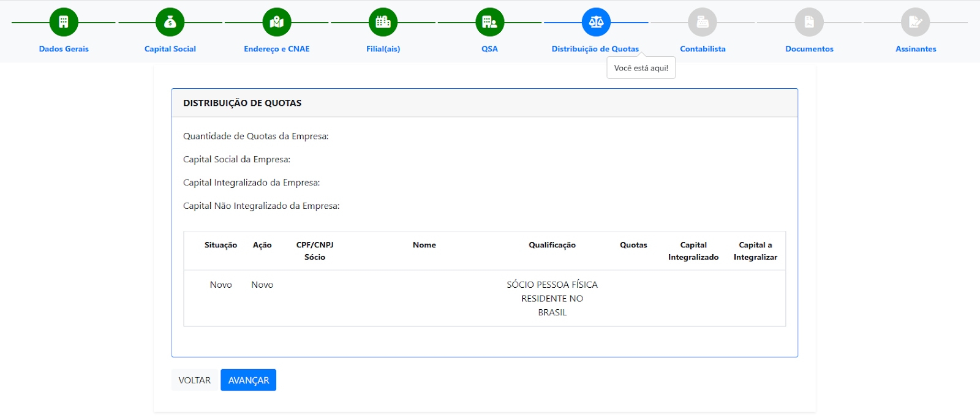Click 'SÓCIO PESSOA FÍSICA RESIDENTE NO BRASIL' cell
This screenshot has height=420, width=980.
(552, 298)
